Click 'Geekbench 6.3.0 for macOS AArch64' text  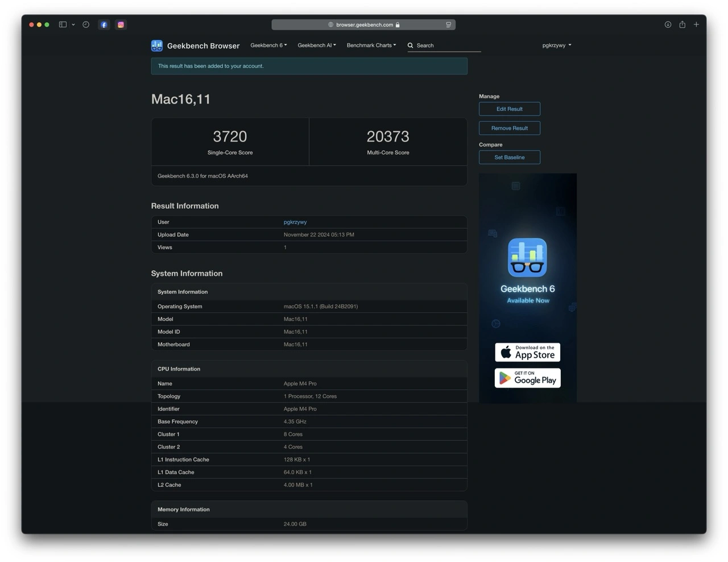click(202, 176)
